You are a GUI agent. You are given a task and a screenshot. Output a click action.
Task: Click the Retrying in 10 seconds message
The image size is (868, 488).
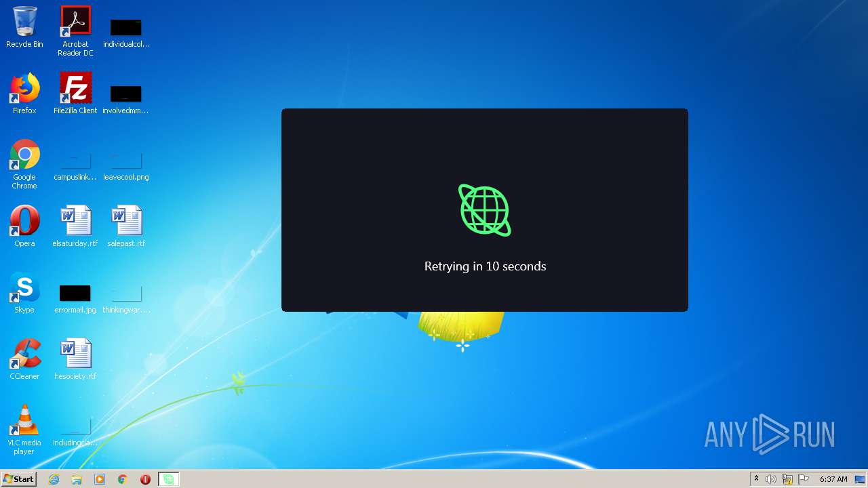[485, 266]
